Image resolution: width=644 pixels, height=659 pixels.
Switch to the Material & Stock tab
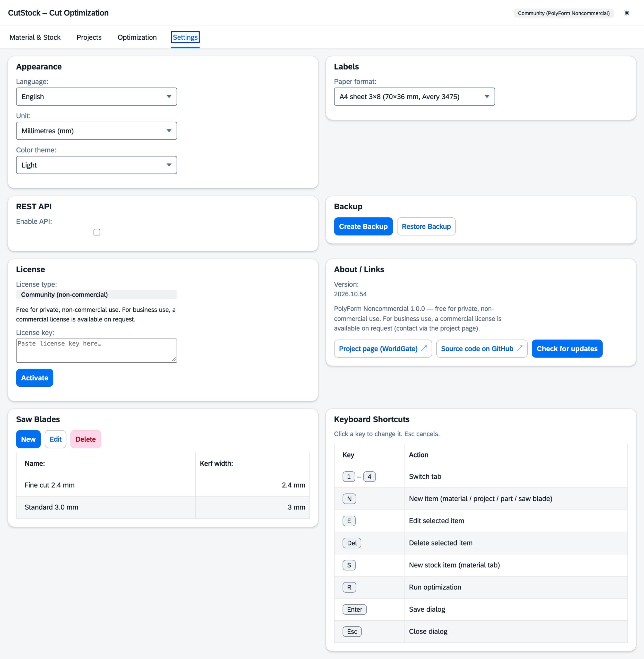point(35,37)
